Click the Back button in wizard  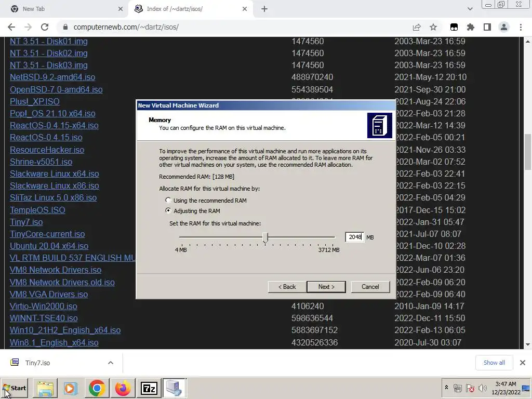(x=287, y=287)
